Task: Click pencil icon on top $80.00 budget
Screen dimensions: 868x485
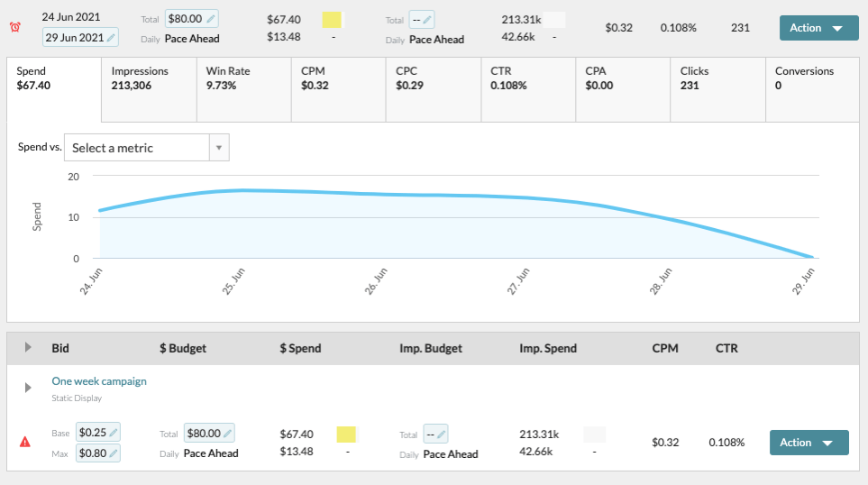Action: point(210,18)
